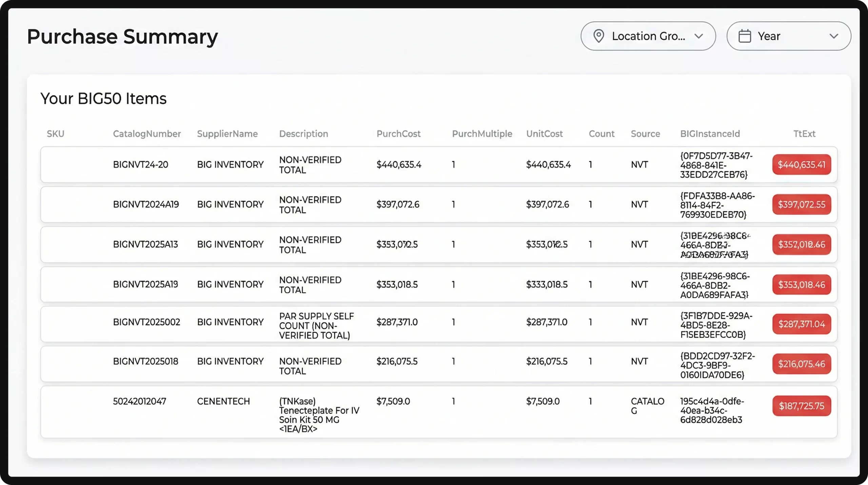Image resolution: width=868 pixels, height=485 pixels.
Task: Click the $440,635.41 red badge
Action: (802, 165)
